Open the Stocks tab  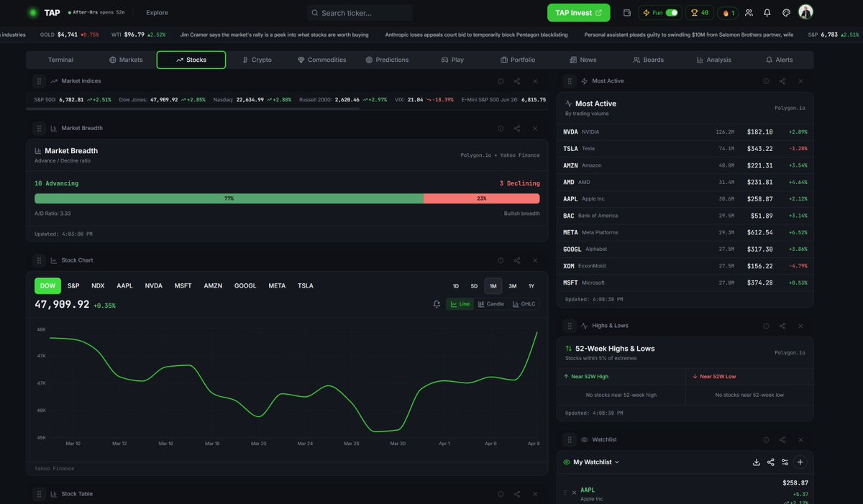click(x=191, y=60)
